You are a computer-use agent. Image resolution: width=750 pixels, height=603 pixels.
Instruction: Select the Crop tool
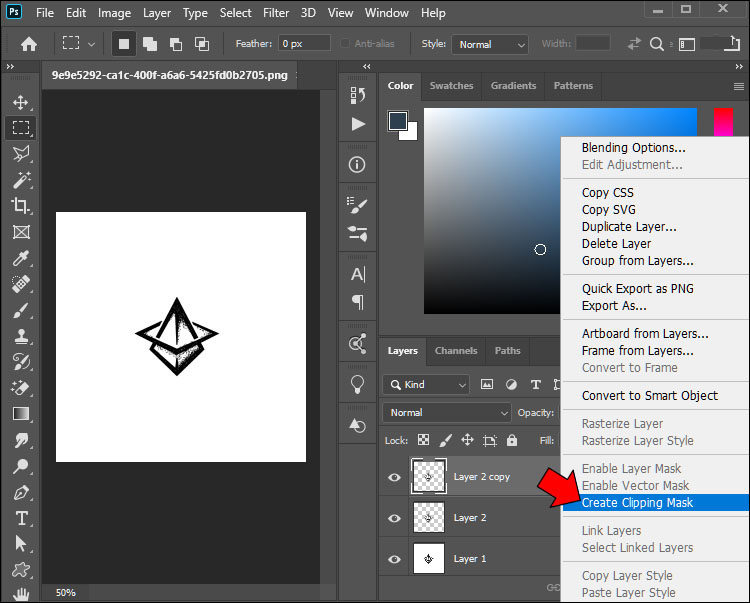coord(21,206)
